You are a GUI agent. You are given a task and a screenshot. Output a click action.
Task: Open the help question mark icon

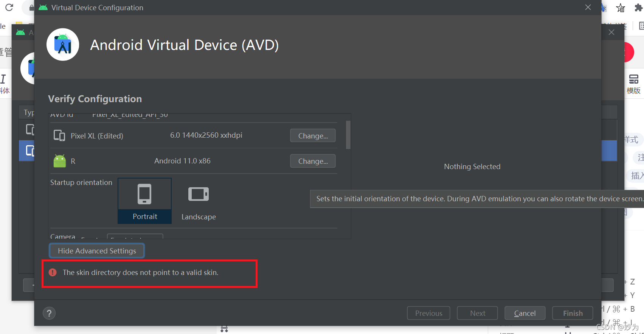pyautogui.click(x=49, y=313)
